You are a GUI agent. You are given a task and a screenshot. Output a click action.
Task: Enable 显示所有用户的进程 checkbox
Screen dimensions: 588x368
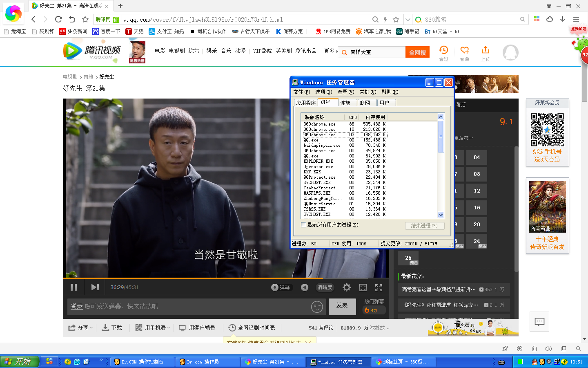[303, 225]
